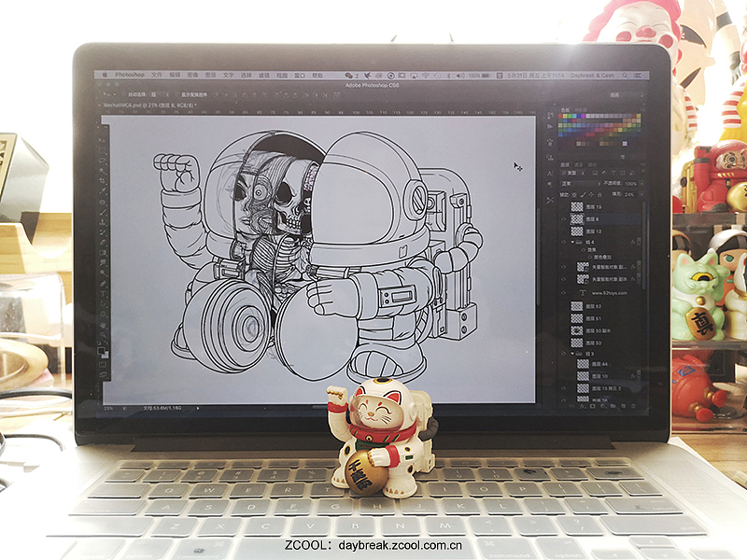Click lock position icon
This screenshot has height=560, width=747.
click(591, 194)
